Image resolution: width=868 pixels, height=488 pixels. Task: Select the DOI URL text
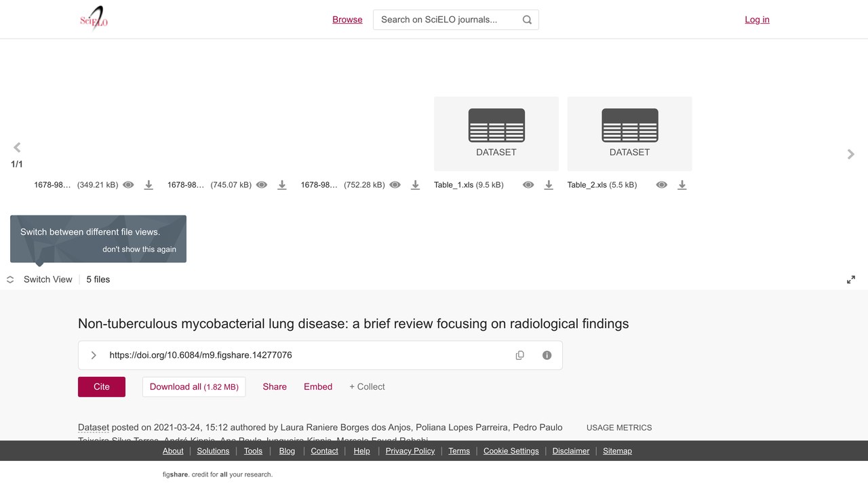coord(201,355)
